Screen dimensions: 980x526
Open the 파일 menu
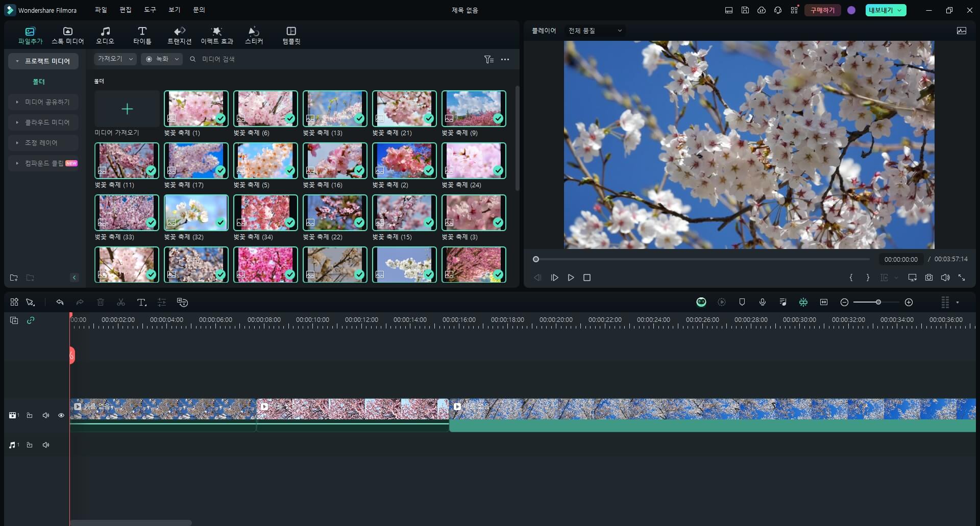tap(101, 10)
